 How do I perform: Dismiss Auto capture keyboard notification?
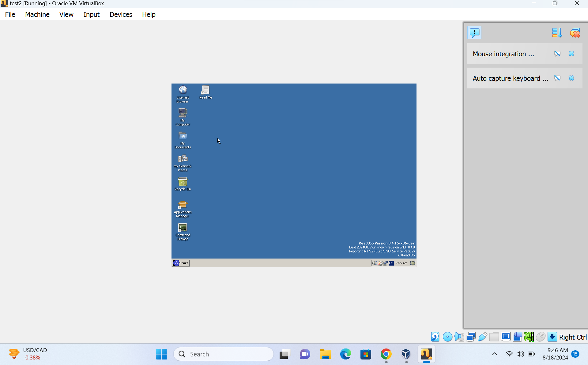571,78
